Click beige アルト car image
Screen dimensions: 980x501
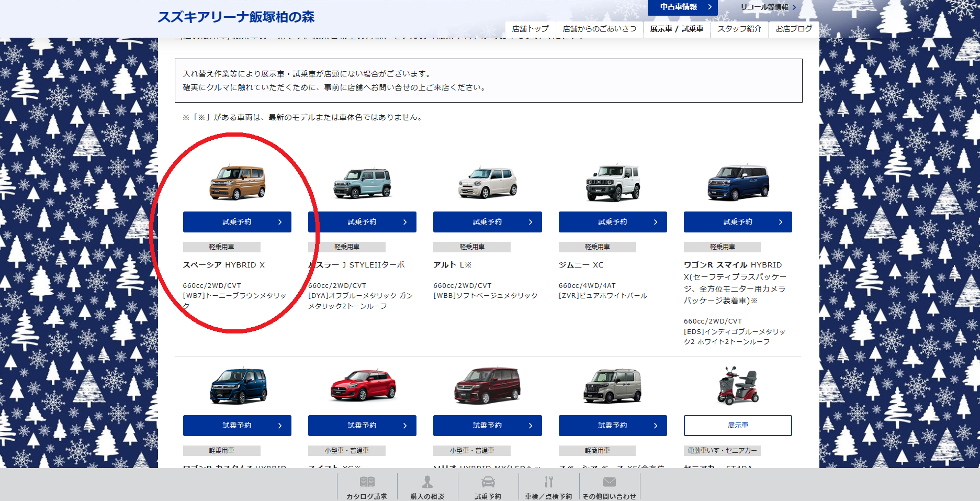(488, 182)
